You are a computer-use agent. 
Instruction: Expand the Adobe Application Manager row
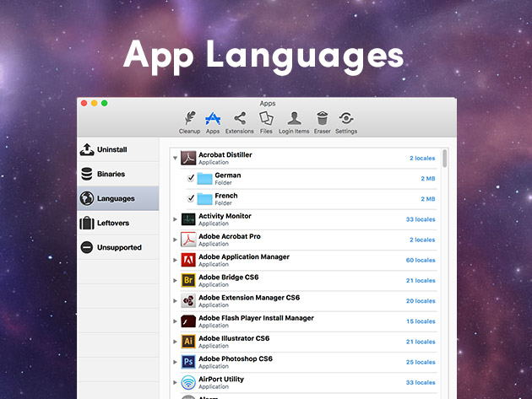(x=175, y=260)
